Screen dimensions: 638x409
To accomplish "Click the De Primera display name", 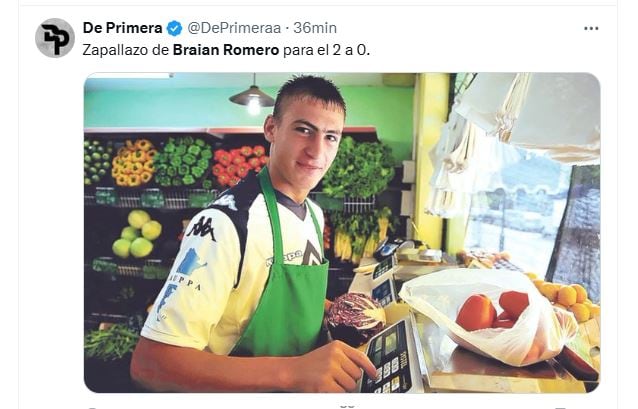I will (x=122, y=28).
